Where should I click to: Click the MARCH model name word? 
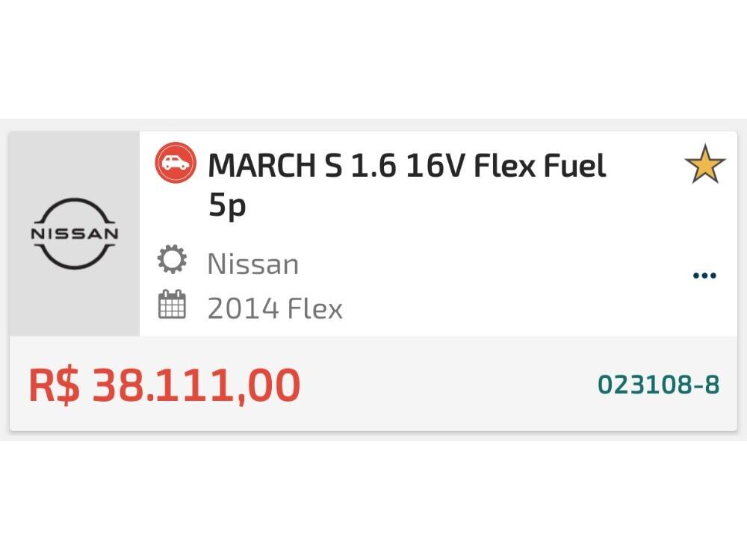[x=261, y=166]
